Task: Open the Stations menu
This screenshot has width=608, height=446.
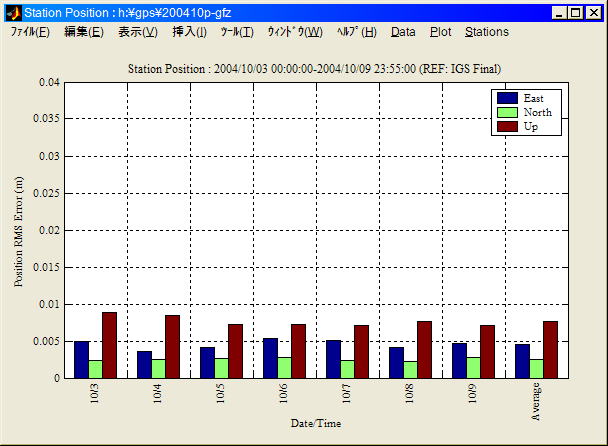Action: 487,32
